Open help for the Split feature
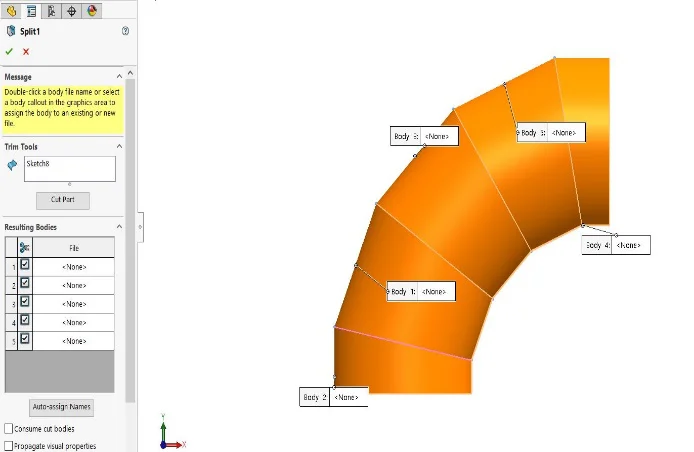This screenshot has width=694, height=452. pos(125,31)
